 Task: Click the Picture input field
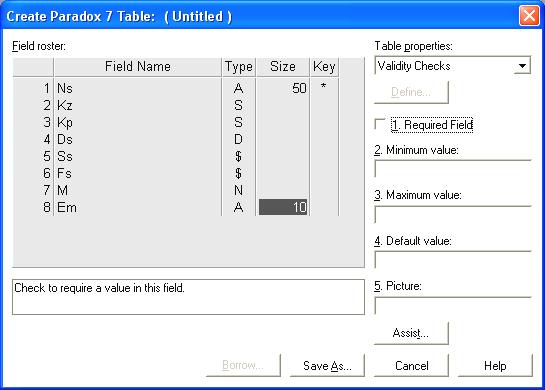tap(453, 306)
